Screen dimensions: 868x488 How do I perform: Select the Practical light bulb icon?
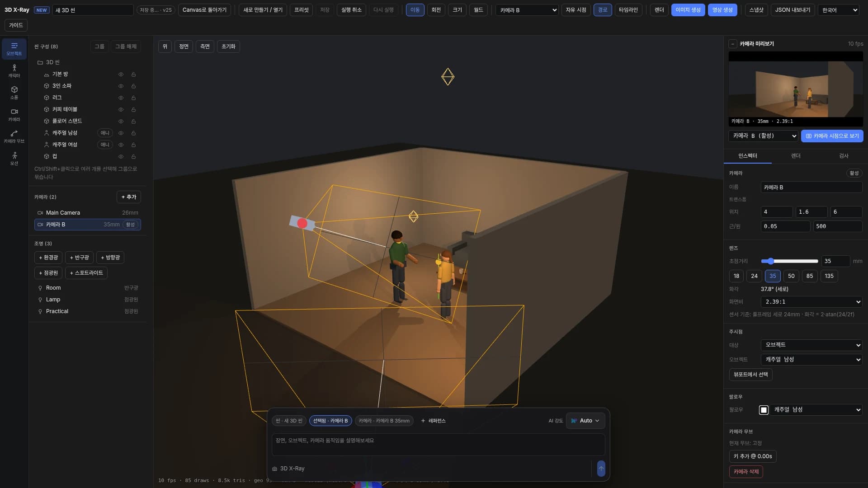coord(40,311)
